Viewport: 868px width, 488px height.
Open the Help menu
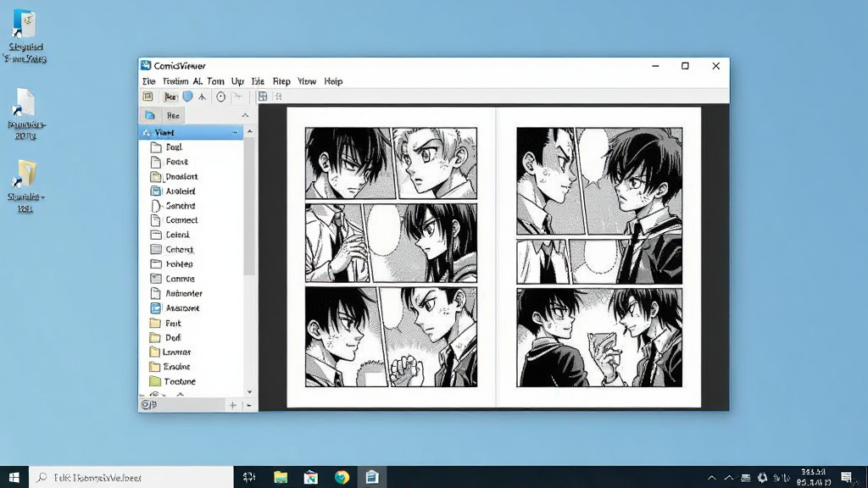click(x=333, y=81)
